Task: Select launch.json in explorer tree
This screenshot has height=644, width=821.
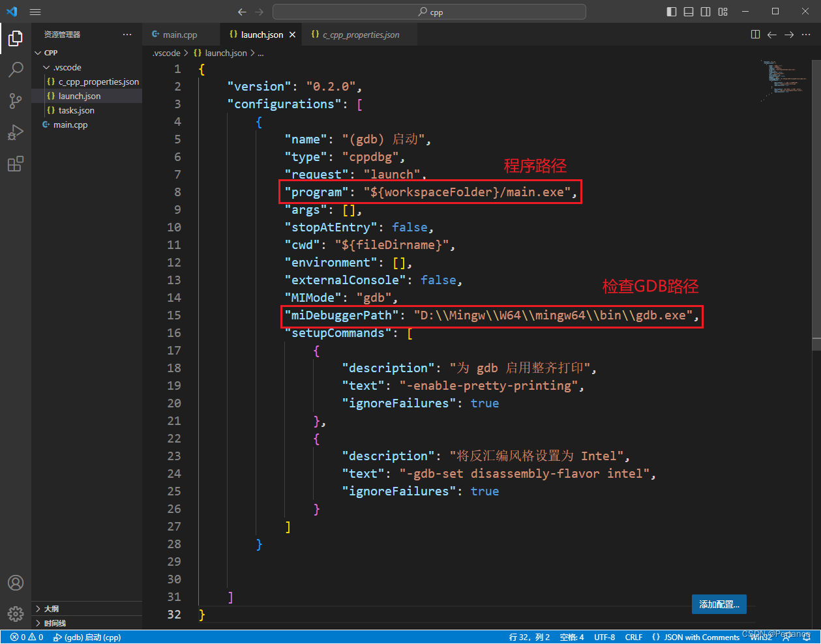Action: pyautogui.click(x=87, y=96)
